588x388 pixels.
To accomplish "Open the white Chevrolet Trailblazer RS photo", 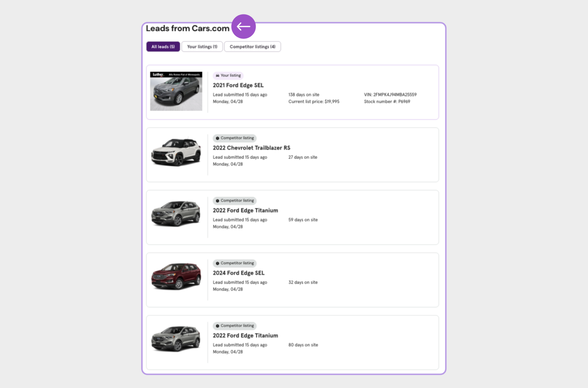I will click(x=176, y=152).
